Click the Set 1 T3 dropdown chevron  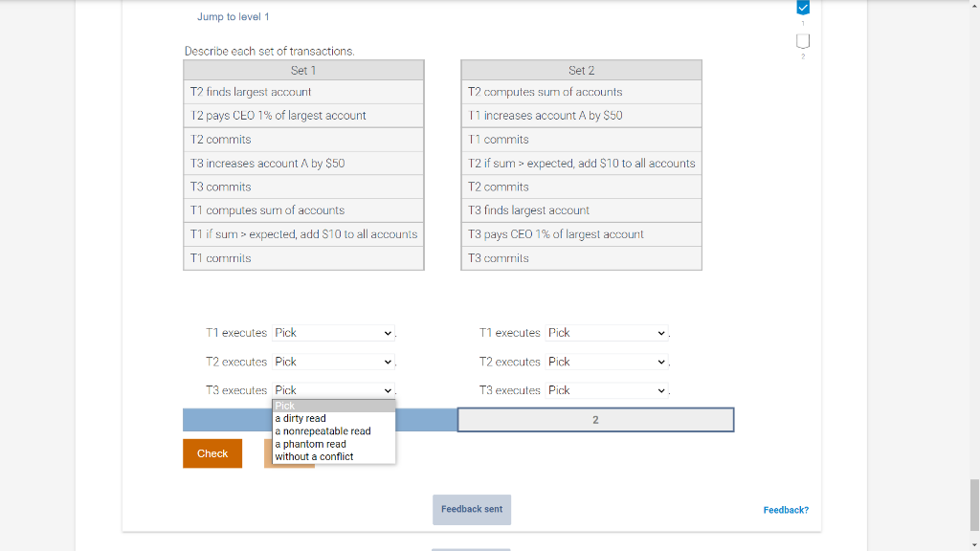coord(388,390)
